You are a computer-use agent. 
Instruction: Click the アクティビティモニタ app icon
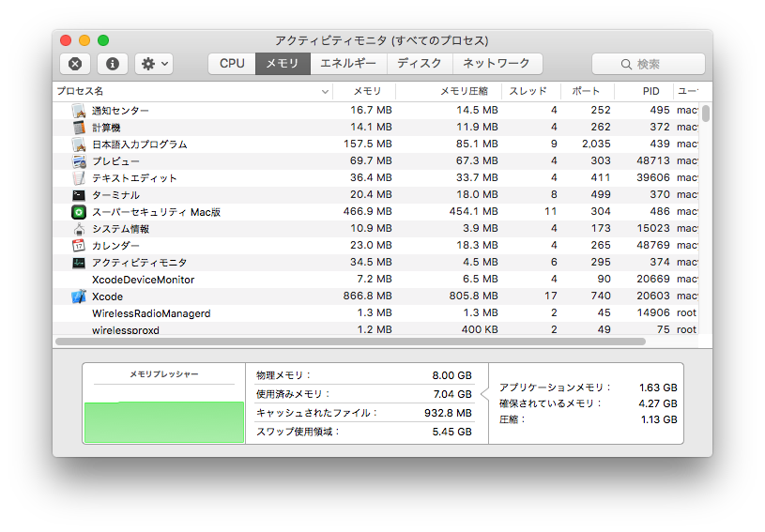pyautogui.click(x=79, y=263)
